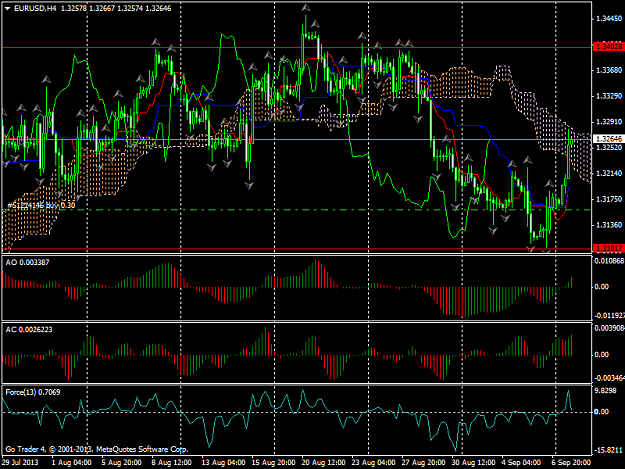Click the Force scale minimum -15.8211

[x=608, y=450]
